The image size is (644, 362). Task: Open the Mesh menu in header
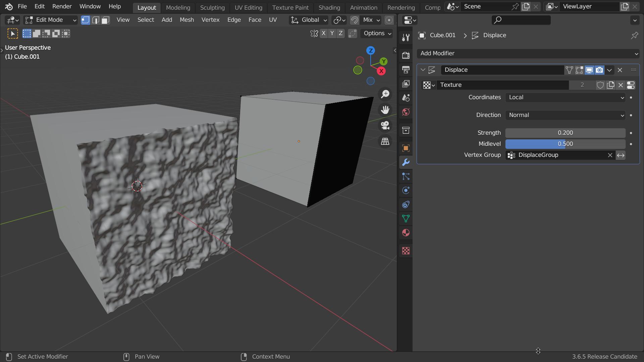[187, 20]
